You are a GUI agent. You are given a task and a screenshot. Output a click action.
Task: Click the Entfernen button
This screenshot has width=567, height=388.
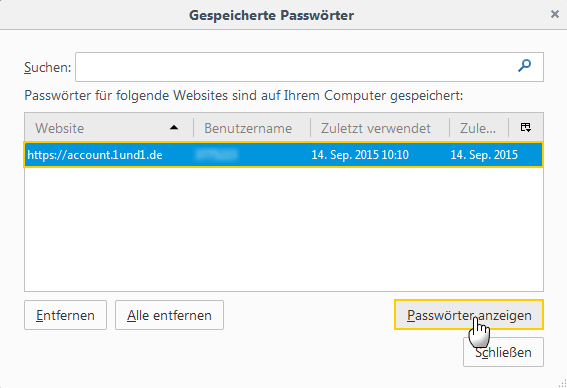pos(65,315)
